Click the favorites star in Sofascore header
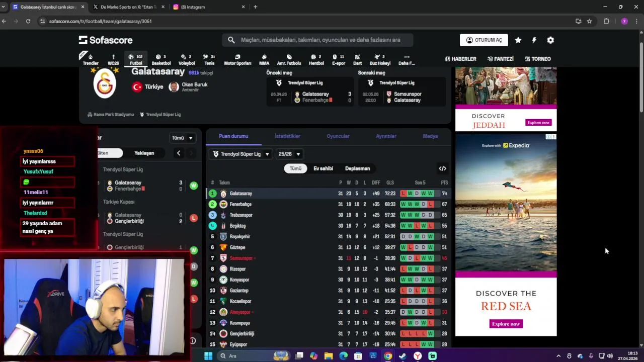The height and width of the screenshot is (362, 644). pos(518,40)
